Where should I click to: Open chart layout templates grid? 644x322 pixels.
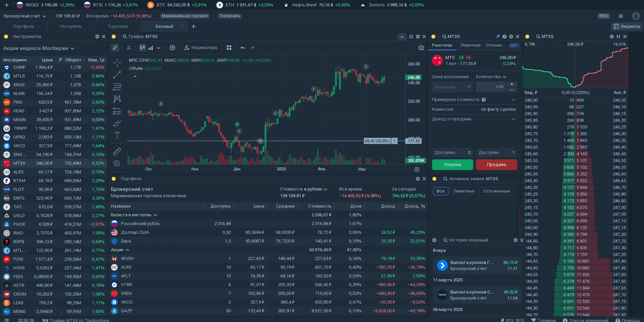click(229, 48)
